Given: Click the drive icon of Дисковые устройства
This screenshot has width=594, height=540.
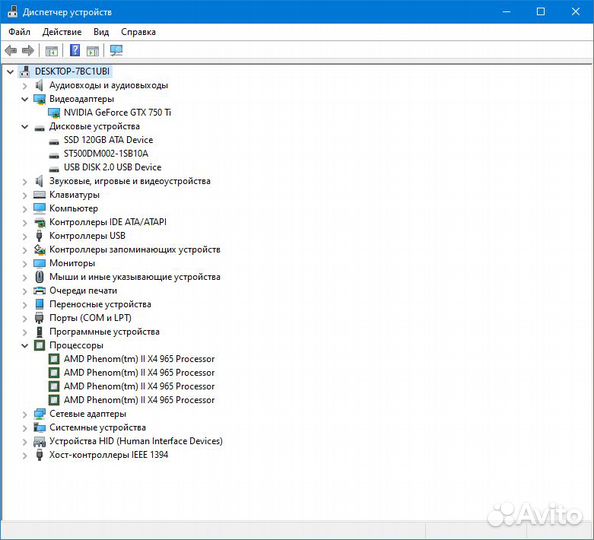Looking at the screenshot, I should pyautogui.click(x=39, y=128).
